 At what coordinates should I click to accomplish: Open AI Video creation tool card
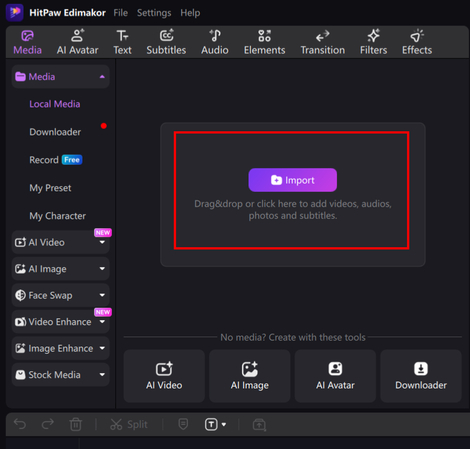(164, 376)
